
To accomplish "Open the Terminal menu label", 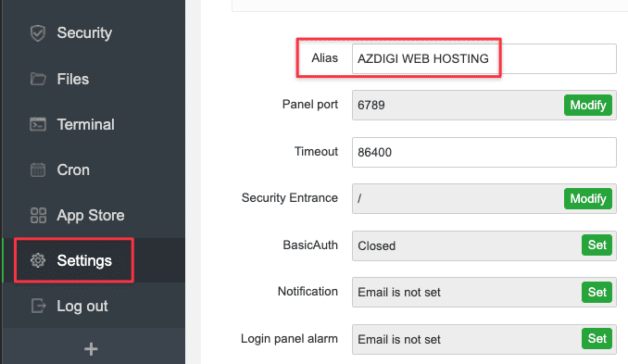I will pyautogui.click(x=86, y=124).
